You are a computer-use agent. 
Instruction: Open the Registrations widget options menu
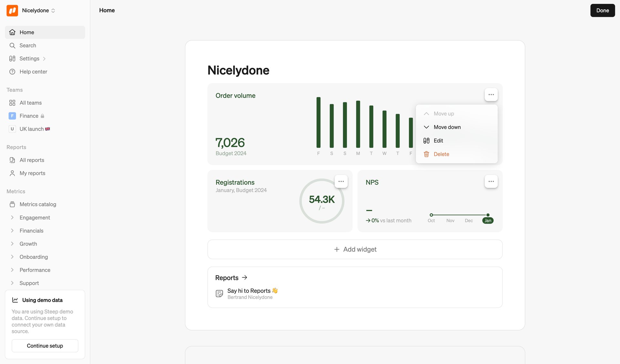(x=341, y=181)
